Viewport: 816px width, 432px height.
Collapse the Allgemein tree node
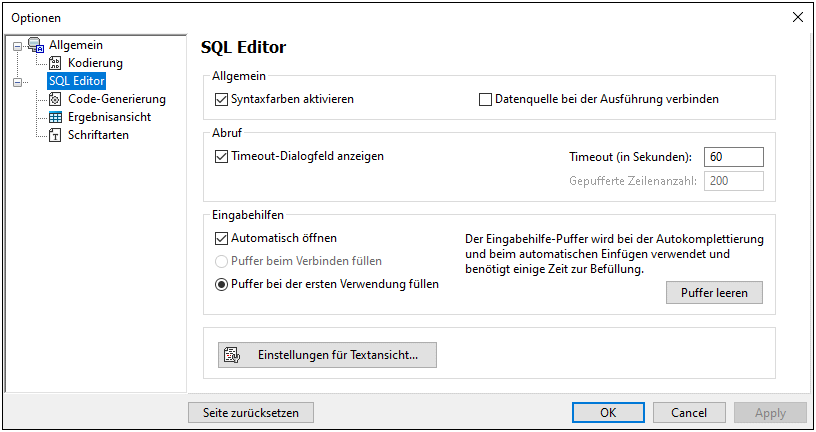click(x=17, y=45)
